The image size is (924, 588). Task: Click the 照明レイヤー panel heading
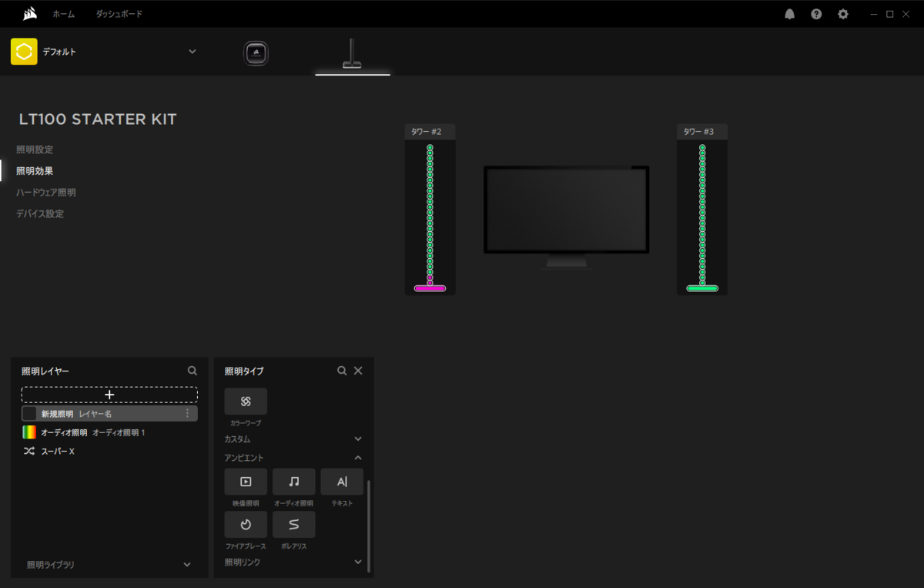[x=45, y=371]
